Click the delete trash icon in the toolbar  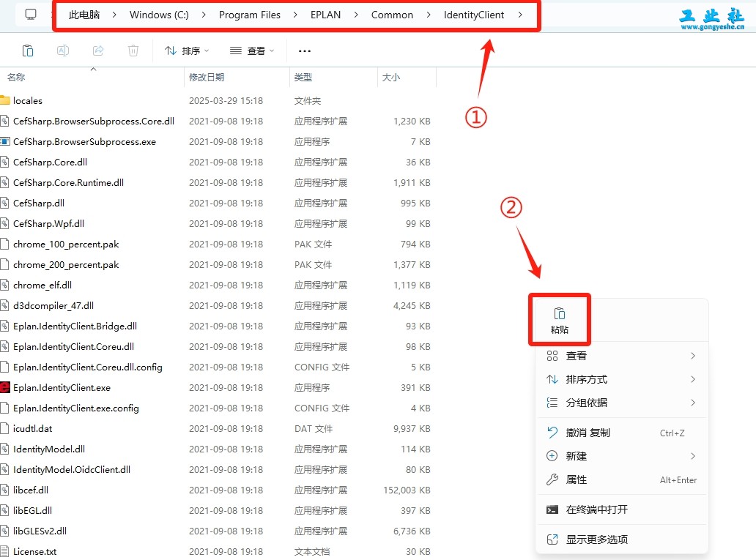pyautogui.click(x=133, y=51)
